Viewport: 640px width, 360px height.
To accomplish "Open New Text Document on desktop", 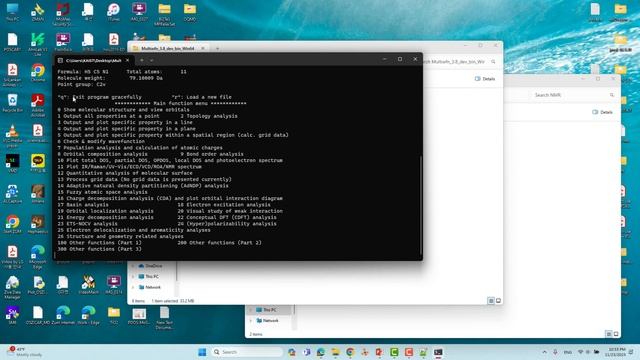I will click(x=164, y=318).
